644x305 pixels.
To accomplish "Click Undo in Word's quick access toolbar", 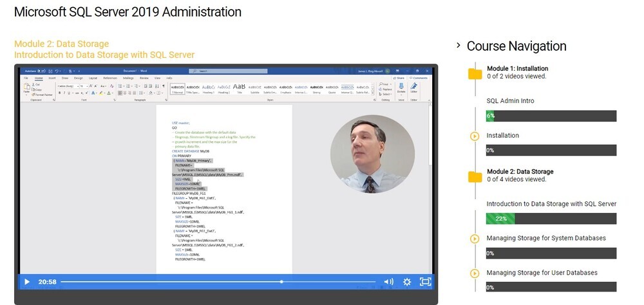I will tap(57, 71).
